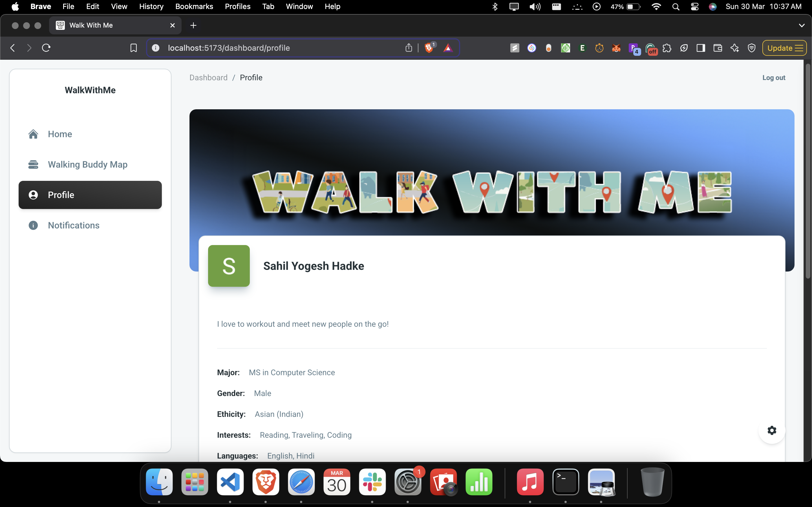
Task: Open the Notifications sidebar item
Action: [x=74, y=225]
